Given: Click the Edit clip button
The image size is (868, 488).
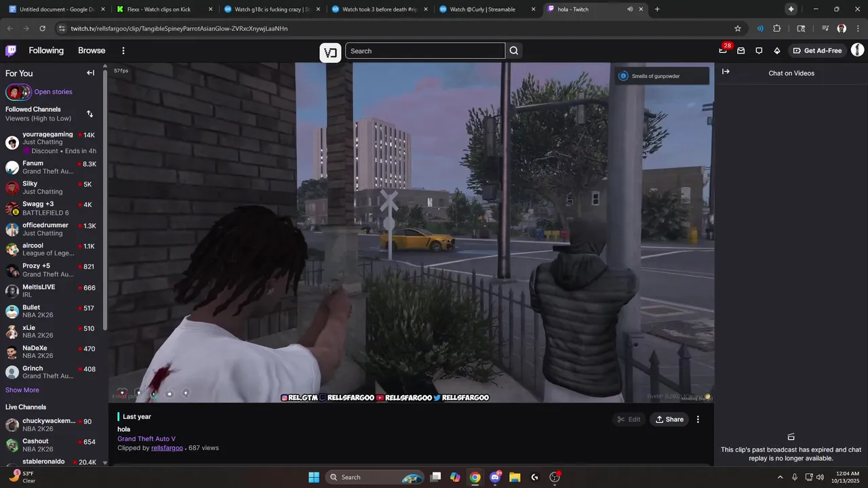Looking at the screenshot, I should coord(628,420).
